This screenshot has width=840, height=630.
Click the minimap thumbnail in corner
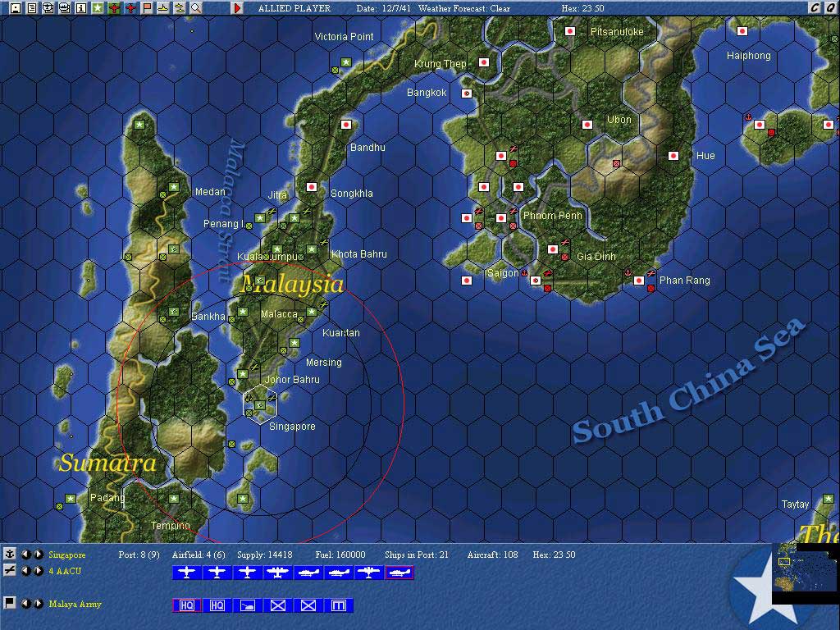click(x=806, y=572)
